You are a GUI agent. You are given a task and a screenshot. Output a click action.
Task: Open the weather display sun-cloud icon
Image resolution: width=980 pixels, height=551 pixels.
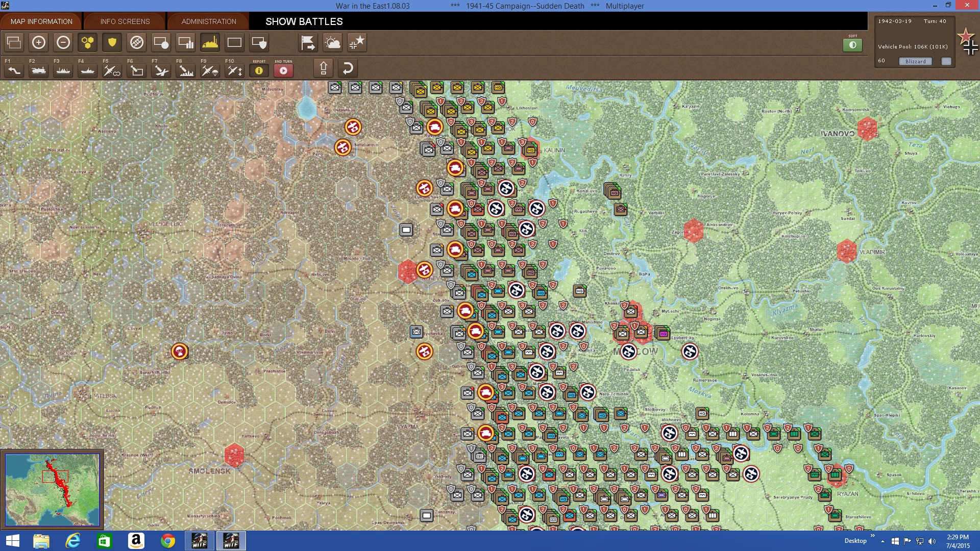click(333, 42)
